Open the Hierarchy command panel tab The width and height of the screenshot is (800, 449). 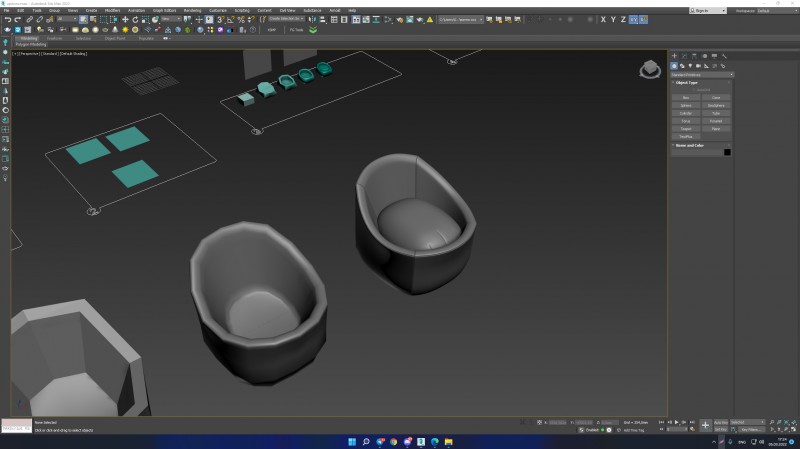tap(694, 56)
